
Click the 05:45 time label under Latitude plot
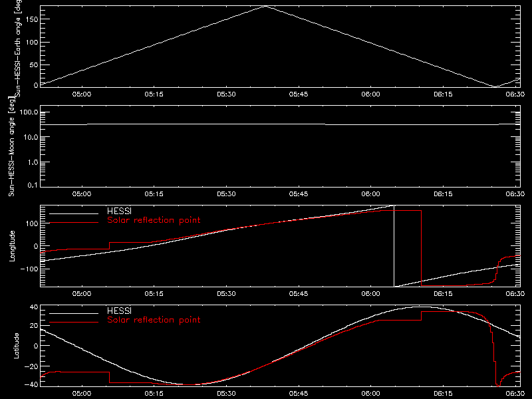(x=299, y=394)
